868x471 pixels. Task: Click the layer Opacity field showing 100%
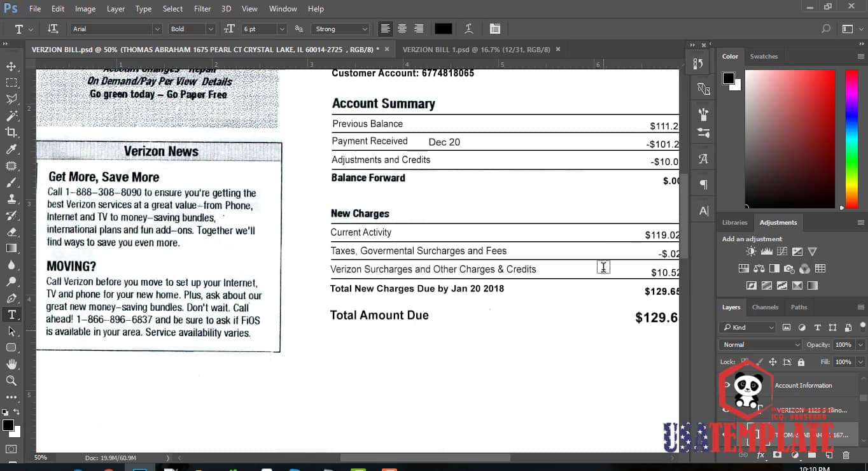(x=843, y=344)
